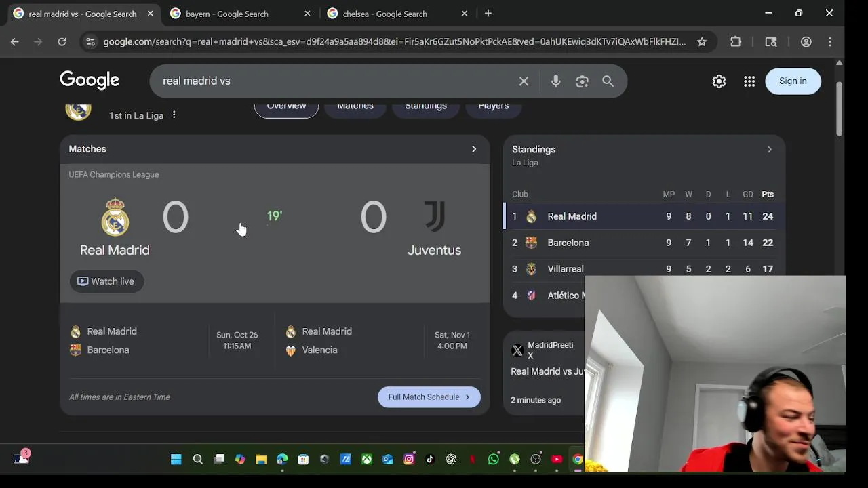Expand the Standings section arrow
868x488 pixels.
tap(769, 149)
